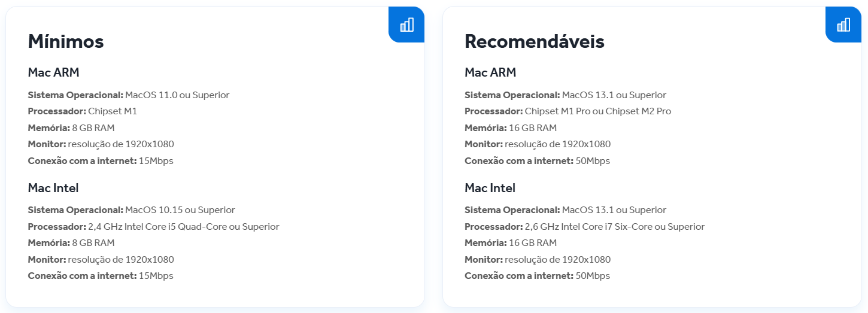868x313 pixels.
Task: Click the MacOS 11.0 ou Superior line
Action: tap(129, 95)
